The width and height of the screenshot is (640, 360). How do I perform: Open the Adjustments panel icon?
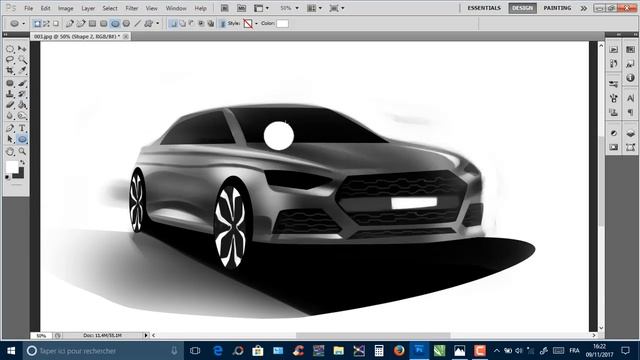click(613, 133)
